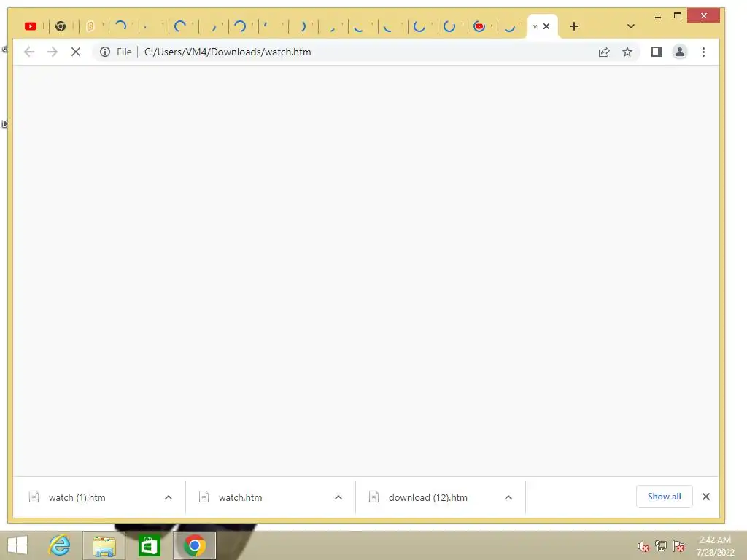
Task: Open File Explorer from taskbar
Action: pyautogui.click(x=104, y=545)
